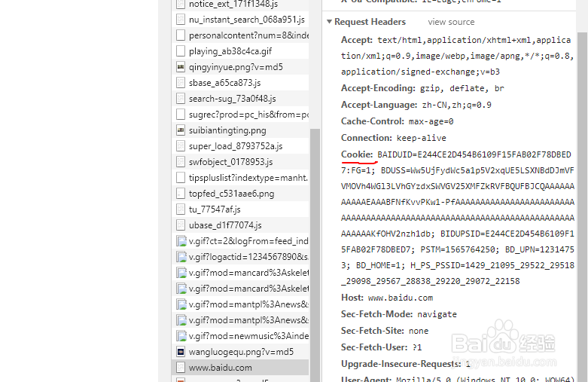This screenshot has height=382, width=588.
Task: Select tu_77547af.js request
Action: pos(240,209)
